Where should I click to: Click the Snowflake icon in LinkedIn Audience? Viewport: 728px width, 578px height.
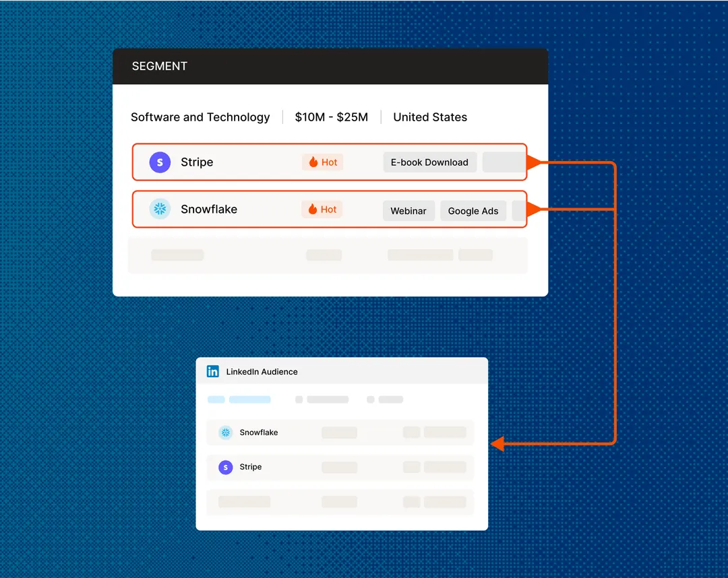226,432
